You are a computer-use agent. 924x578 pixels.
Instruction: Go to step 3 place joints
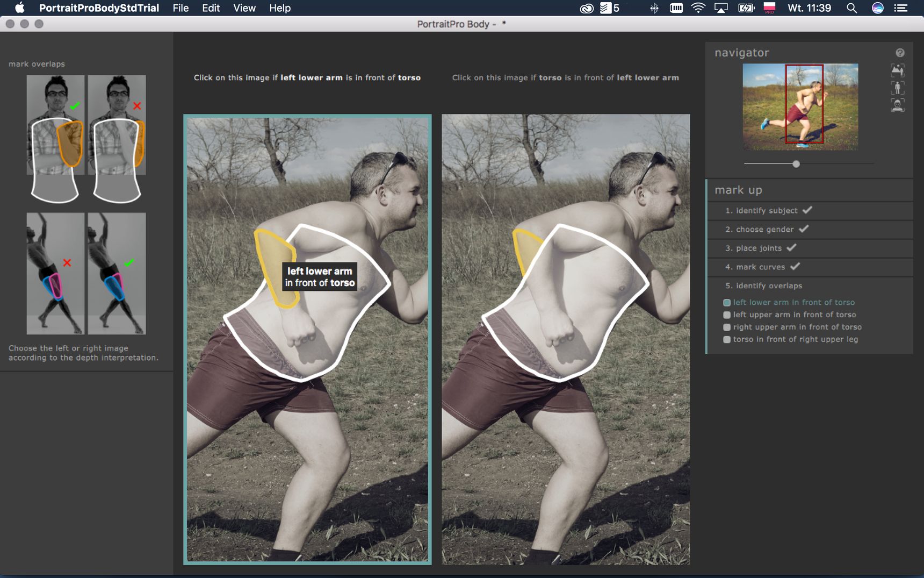click(x=810, y=248)
